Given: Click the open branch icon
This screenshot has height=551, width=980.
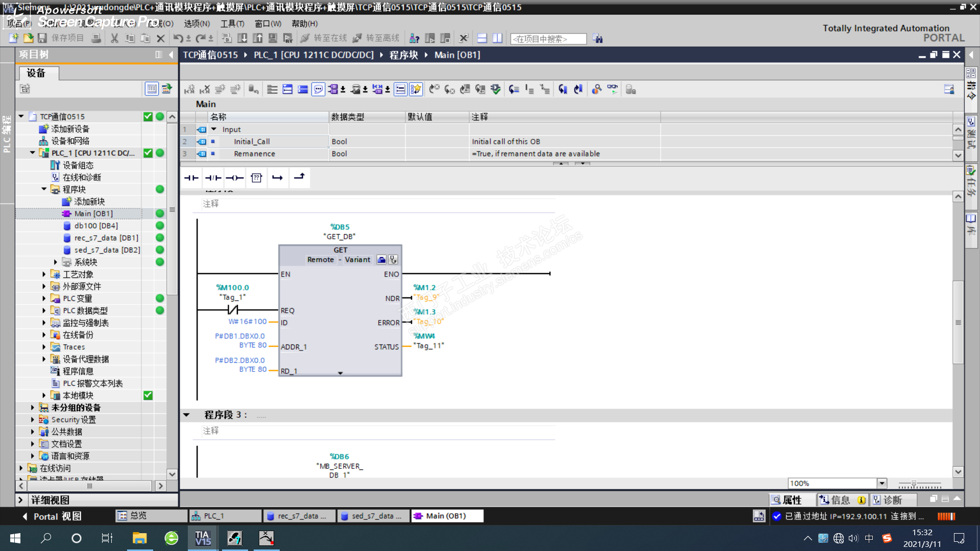Looking at the screenshot, I should (x=277, y=178).
